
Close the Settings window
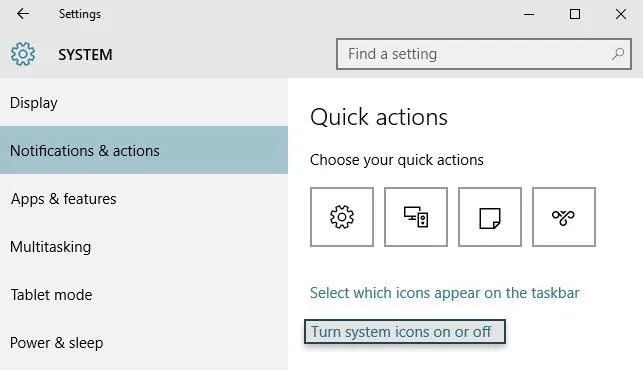click(x=621, y=14)
